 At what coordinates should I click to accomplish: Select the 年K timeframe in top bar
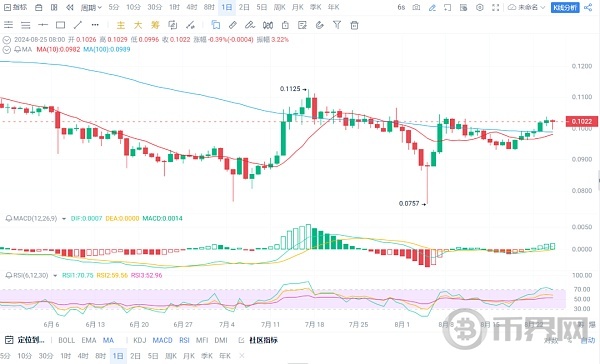click(x=333, y=7)
